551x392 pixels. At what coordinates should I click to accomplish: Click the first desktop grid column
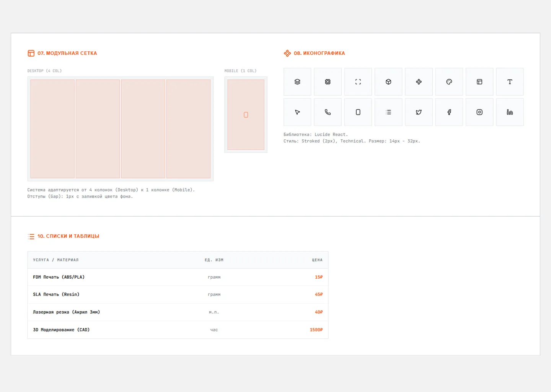(52, 129)
